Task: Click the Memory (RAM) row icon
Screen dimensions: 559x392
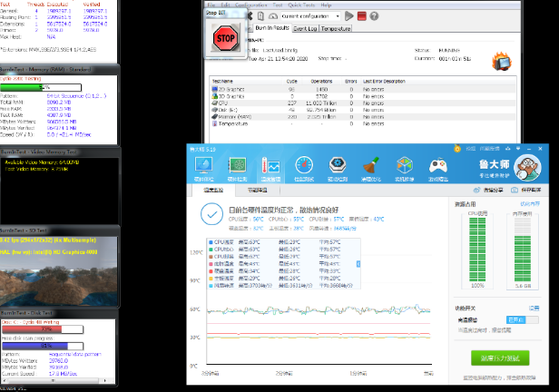Action: click(214, 116)
